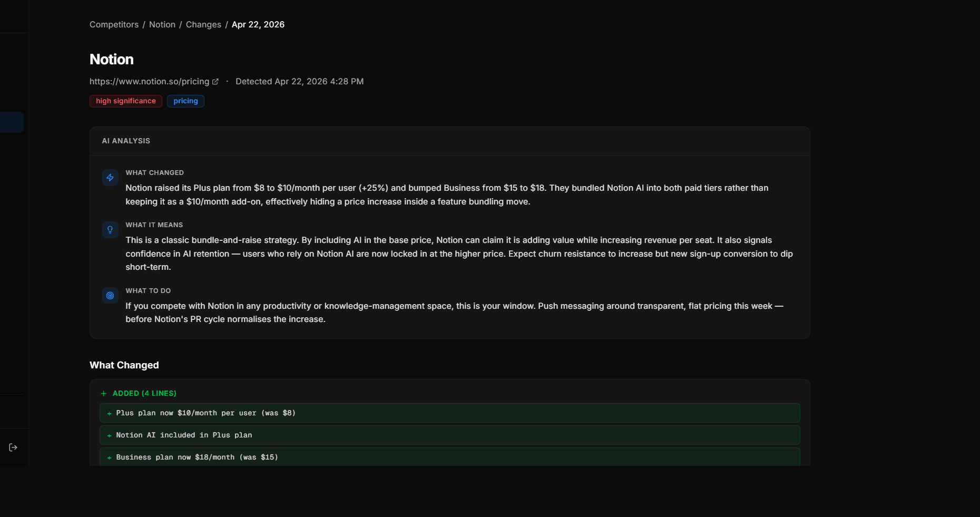The width and height of the screenshot is (980, 517).
Task: Open the Notion breadcrumb link
Action: coord(162,25)
